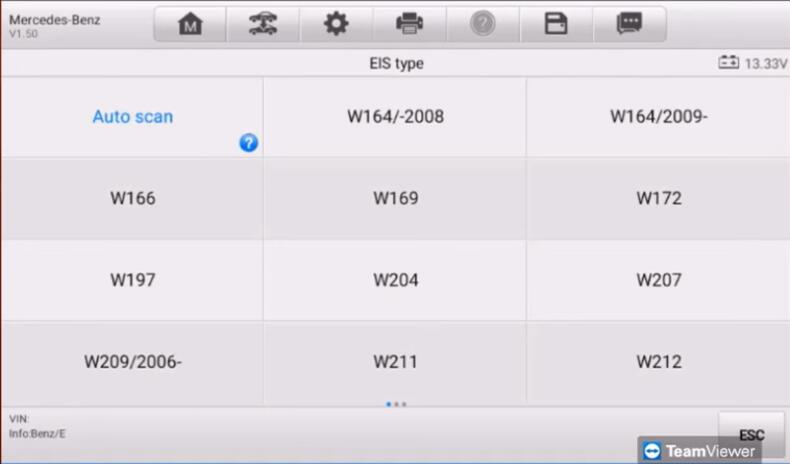
Task: Select the W212 EIS type
Action: click(658, 361)
